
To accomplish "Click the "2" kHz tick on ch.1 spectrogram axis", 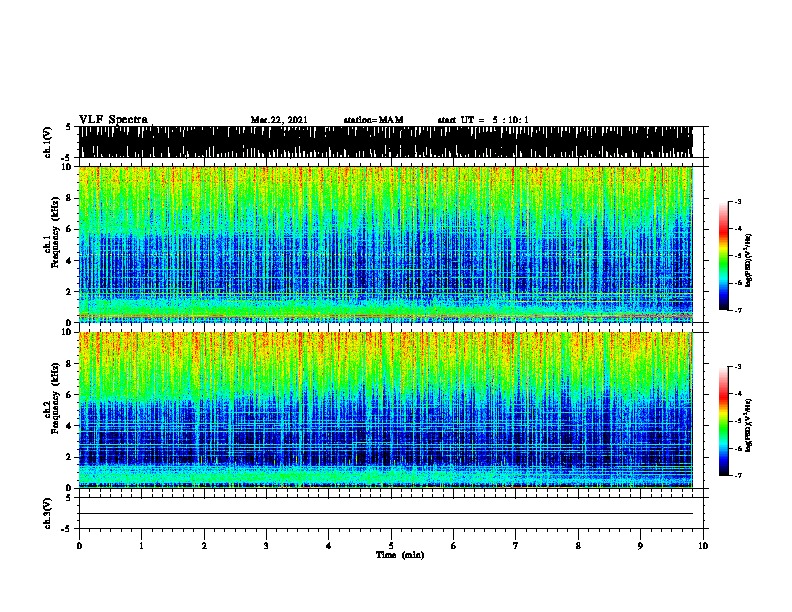I will pyautogui.click(x=71, y=291).
